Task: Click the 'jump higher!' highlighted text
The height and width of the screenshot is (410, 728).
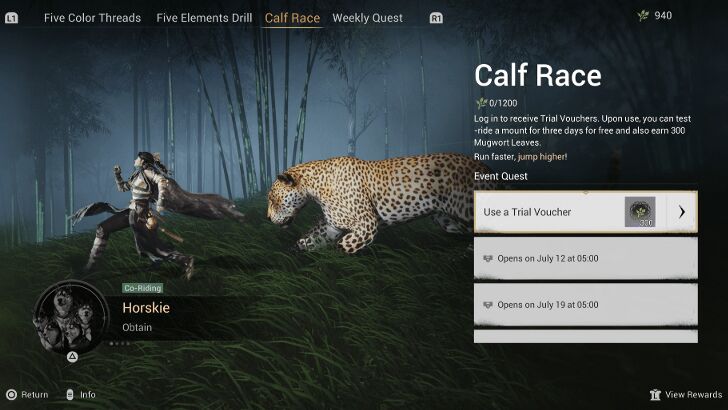Action: pos(542,157)
